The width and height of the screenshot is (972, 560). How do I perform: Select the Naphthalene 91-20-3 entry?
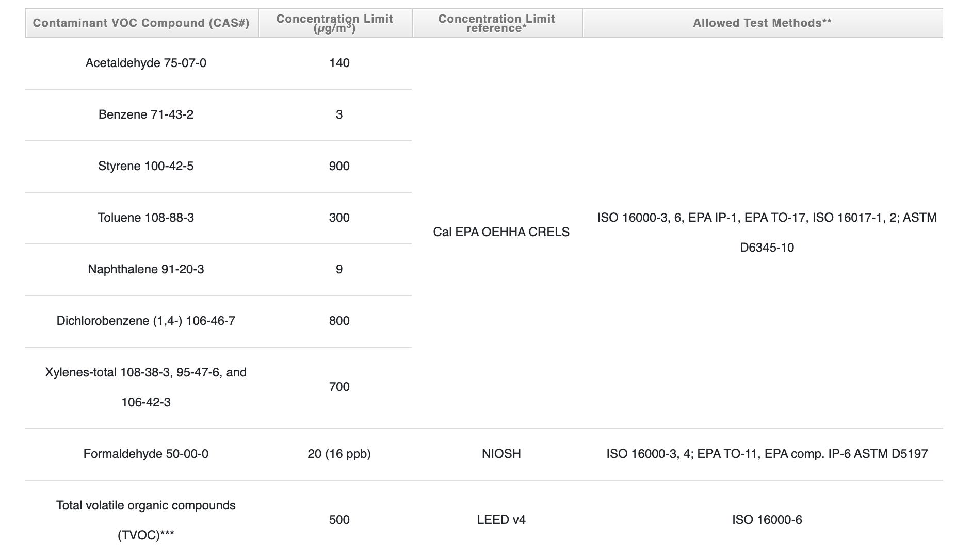[x=147, y=269]
